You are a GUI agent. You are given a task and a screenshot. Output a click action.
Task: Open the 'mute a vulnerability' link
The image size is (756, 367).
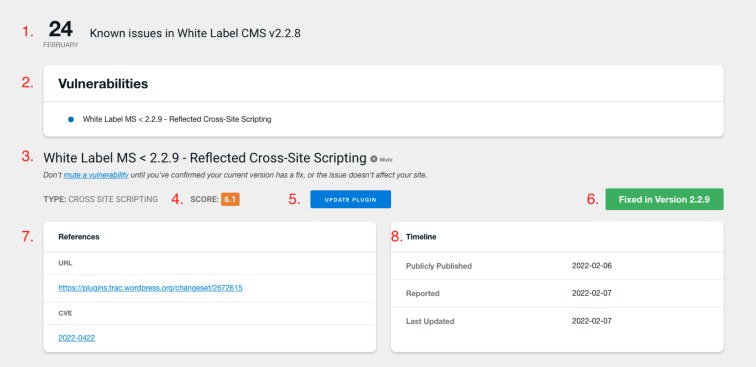click(96, 175)
